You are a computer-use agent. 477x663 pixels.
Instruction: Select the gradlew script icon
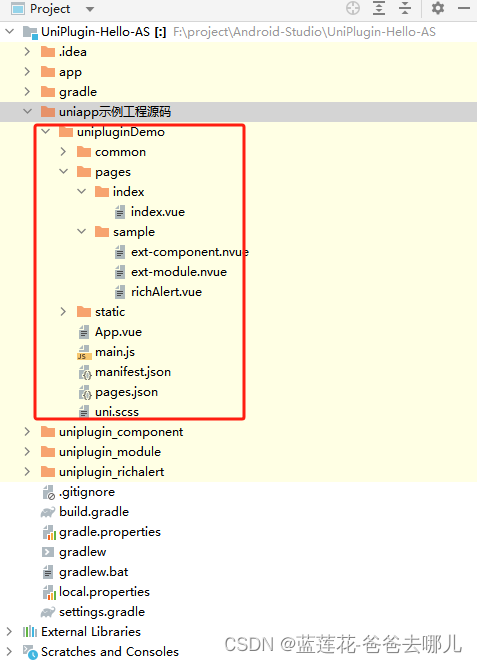48,552
